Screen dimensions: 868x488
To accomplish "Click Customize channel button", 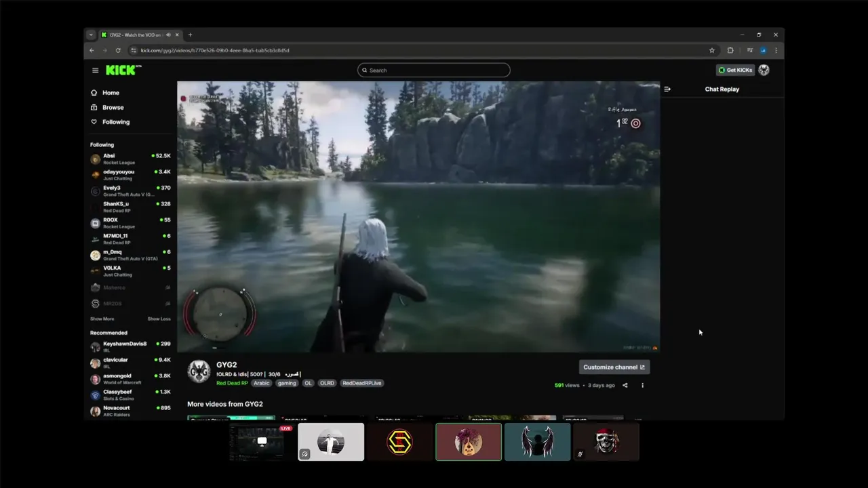I will pos(614,367).
